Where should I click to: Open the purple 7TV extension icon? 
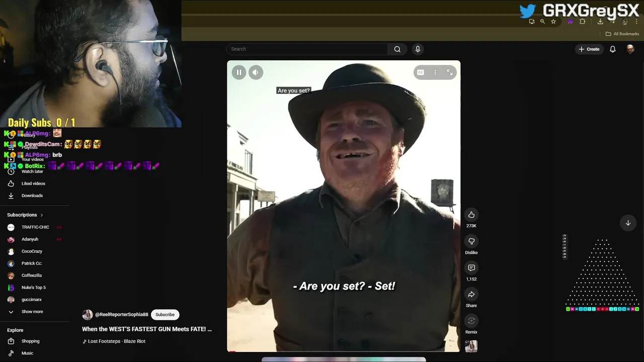[570, 22]
